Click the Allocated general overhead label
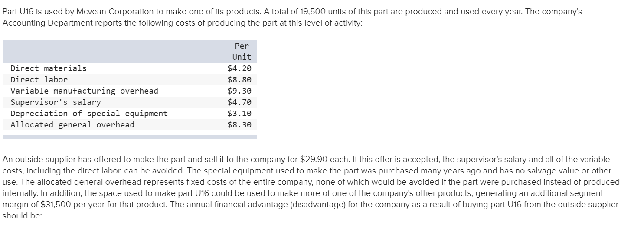644x238 pixels. pos(72,125)
